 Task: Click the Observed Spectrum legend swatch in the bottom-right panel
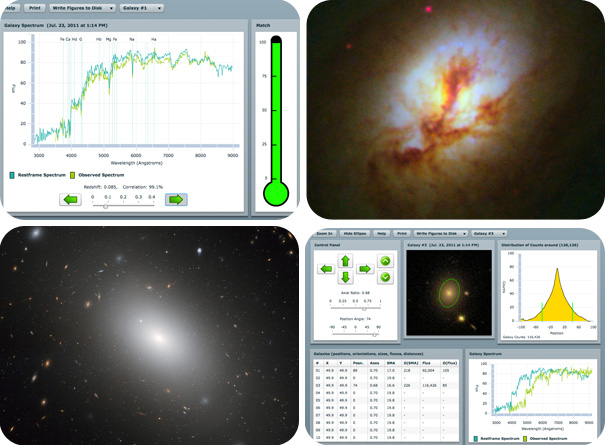pos(525,439)
